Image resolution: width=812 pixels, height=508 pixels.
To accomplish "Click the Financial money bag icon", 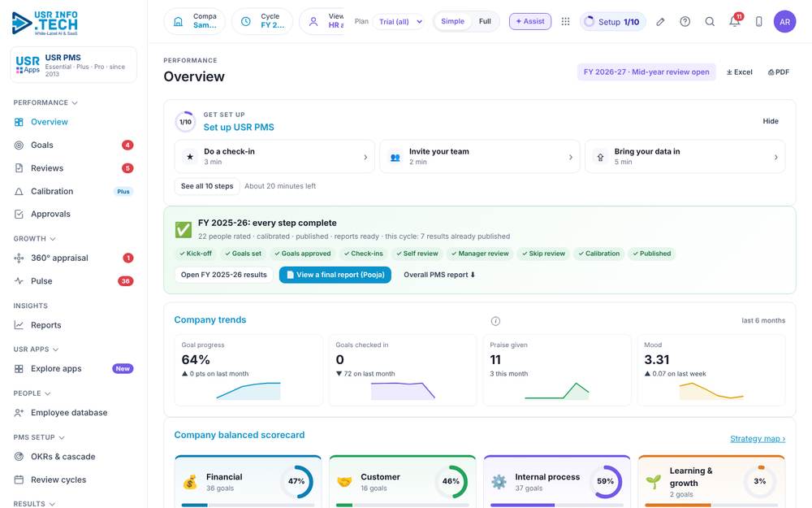I will (x=190, y=481).
